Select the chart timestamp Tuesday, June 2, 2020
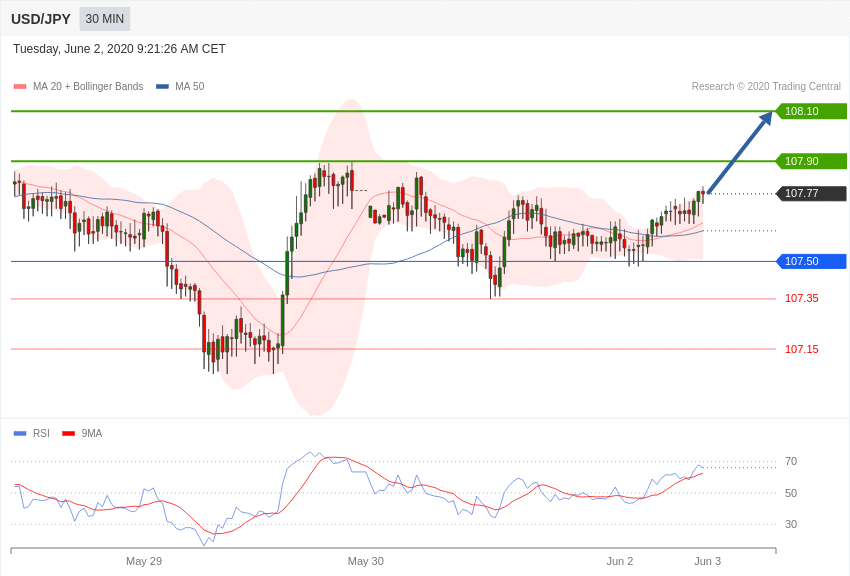Image resolution: width=850 pixels, height=576 pixels. point(119,49)
